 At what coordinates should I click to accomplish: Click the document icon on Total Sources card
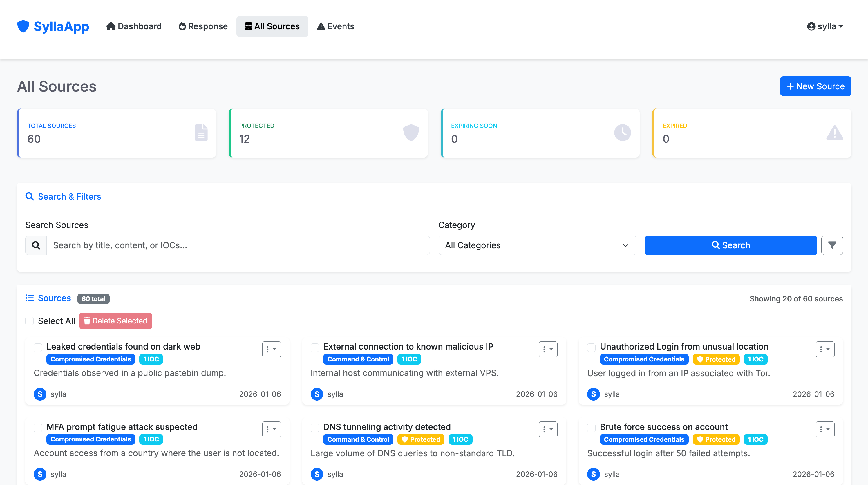pyautogui.click(x=201, y=132)
